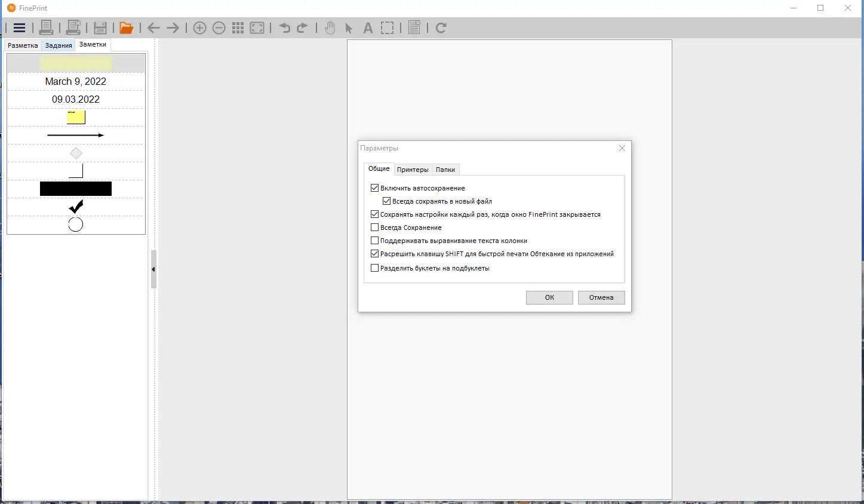Select the hand pan tool
Viewport: 864px width, 504px height.
(330, 27)
